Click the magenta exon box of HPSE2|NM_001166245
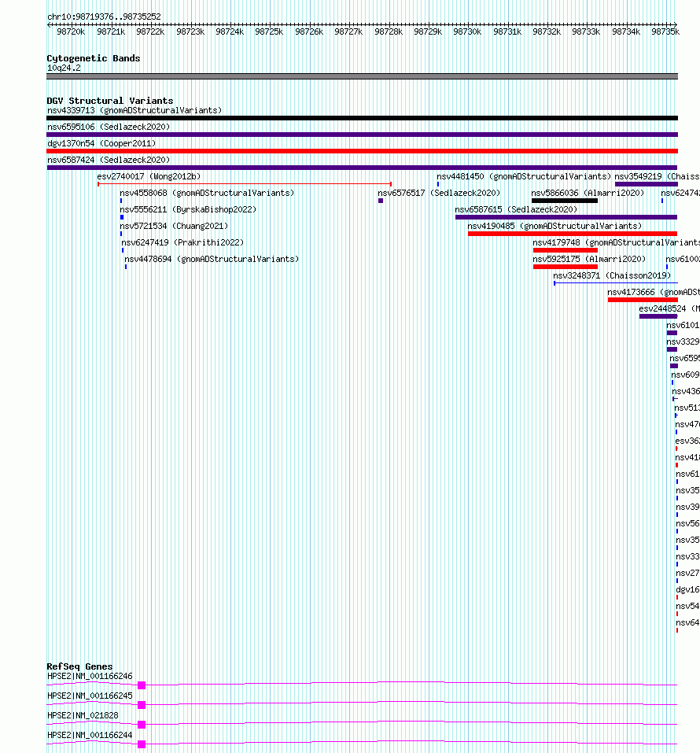 pyautogui.click(x=142, y=705)
